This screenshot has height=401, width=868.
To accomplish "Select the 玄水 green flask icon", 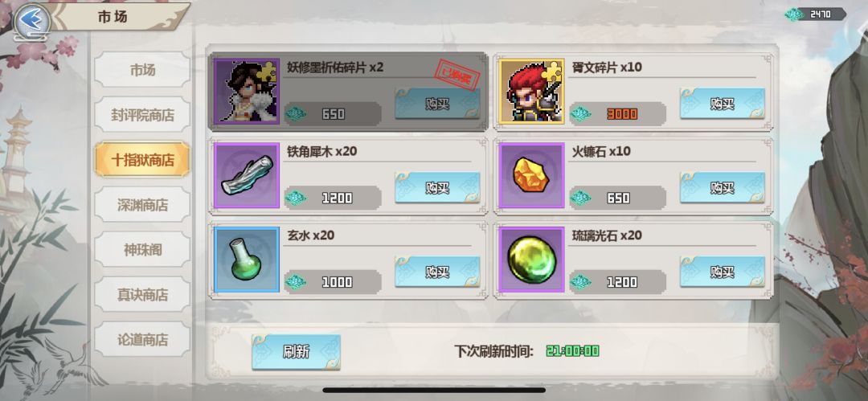I will [x=247, y=260].
